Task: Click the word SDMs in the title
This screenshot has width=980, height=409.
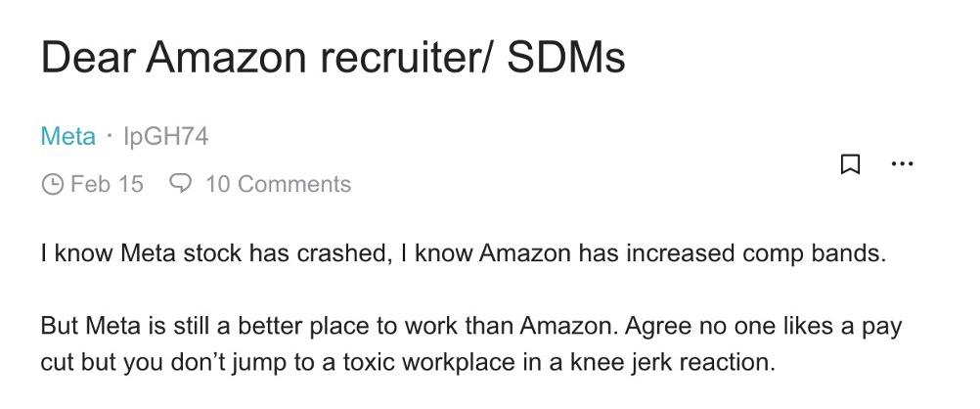Action: (566, 59)
